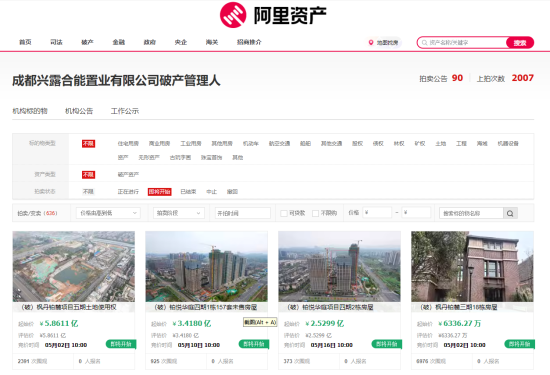Click the 地图找房 location pin icon
The image size is (550, 375).
[371, 42]
